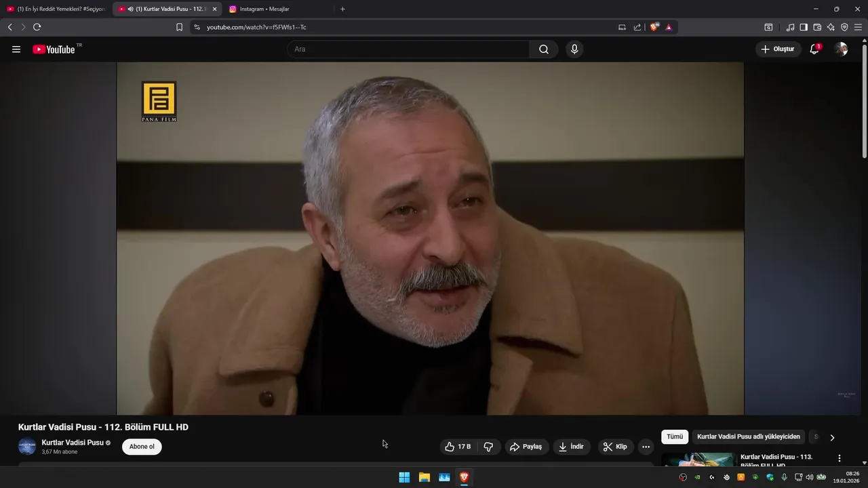Image resolution: width=868 pixels, height=488 pixels.
Task: Bookmark this page in the address bar
Action: [179, 27]
